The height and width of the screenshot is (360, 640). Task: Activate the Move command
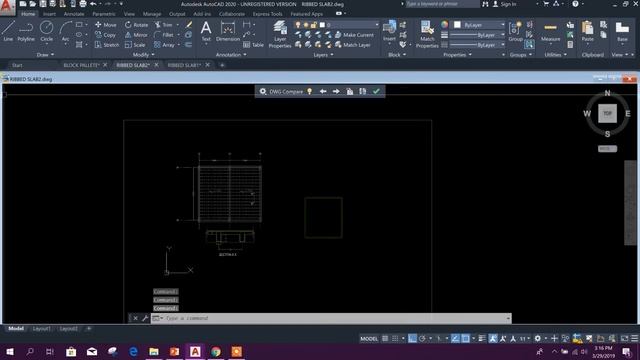106,25
